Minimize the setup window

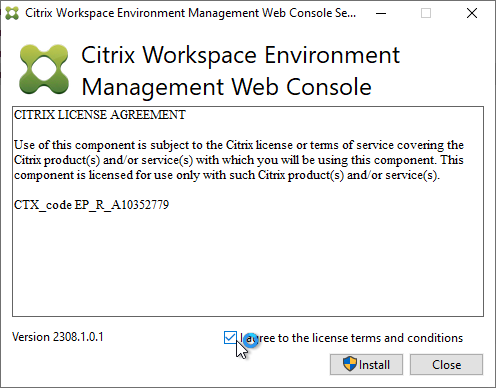[381, 13]
